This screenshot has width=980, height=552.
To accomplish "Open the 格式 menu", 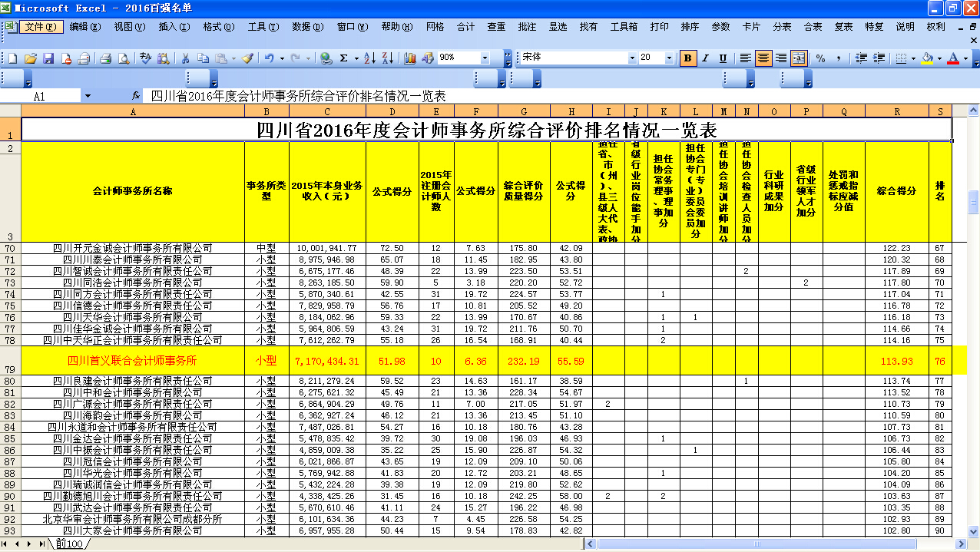I will pyautogui.click(x=218, y=27).
